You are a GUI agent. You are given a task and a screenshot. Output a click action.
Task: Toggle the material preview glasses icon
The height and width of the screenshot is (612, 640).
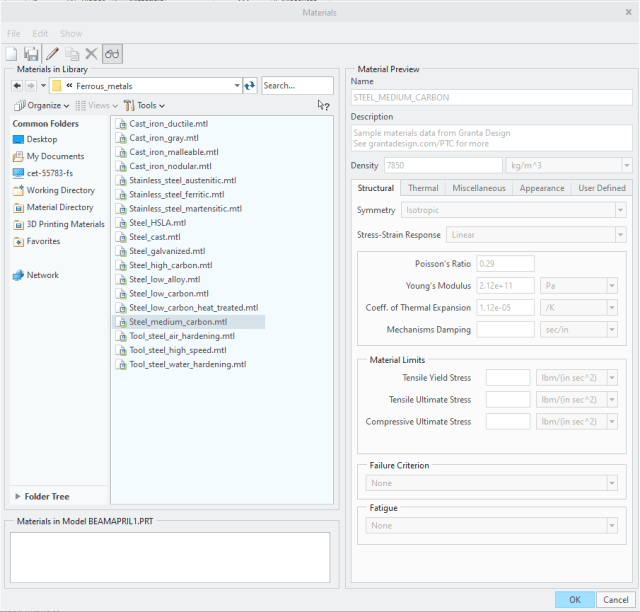pos(112,54)
